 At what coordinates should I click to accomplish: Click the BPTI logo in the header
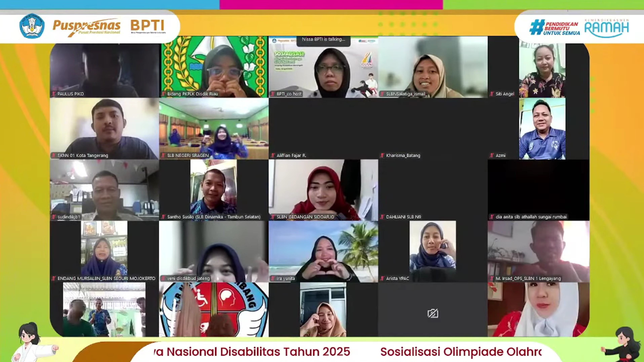[x=148, y=26]
